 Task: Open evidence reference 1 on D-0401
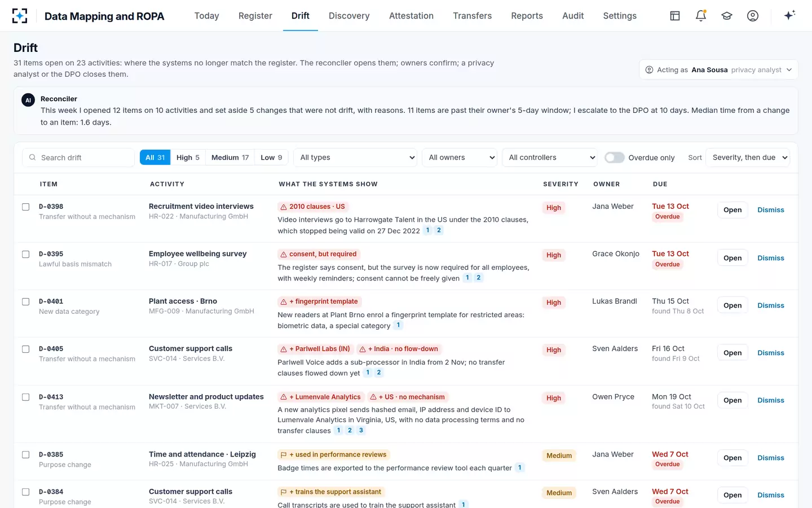pos(398,325)
